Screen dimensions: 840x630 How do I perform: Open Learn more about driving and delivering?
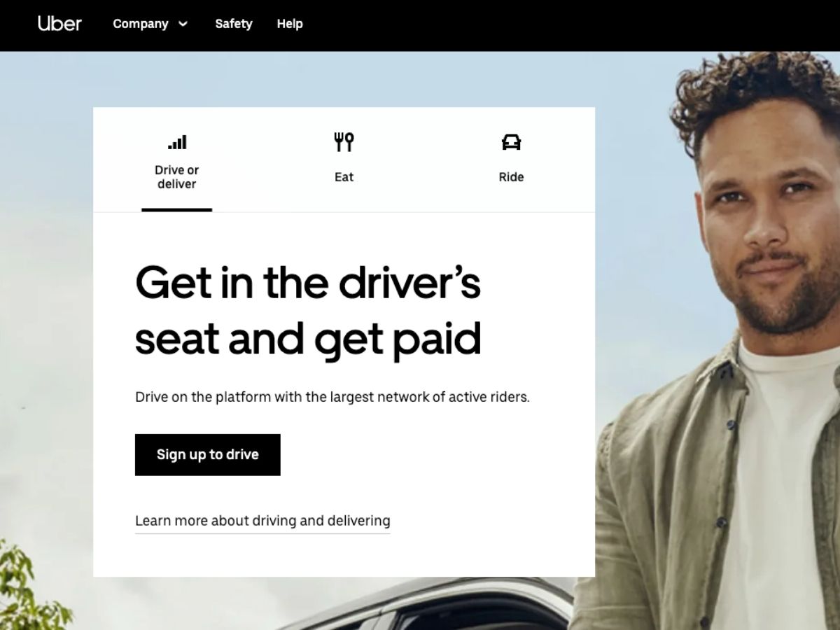tap(262, 521)
